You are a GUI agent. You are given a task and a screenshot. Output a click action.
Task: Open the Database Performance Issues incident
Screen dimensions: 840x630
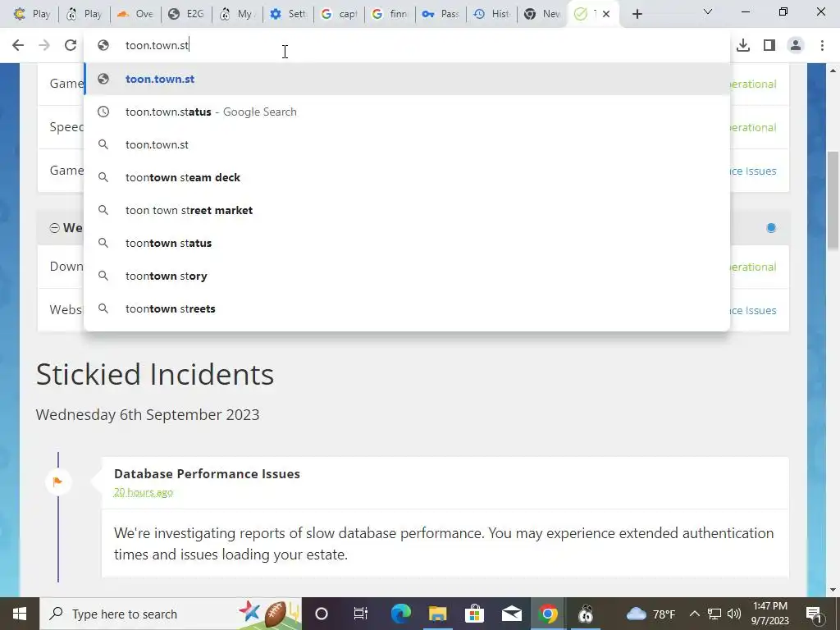pos(207,473)
